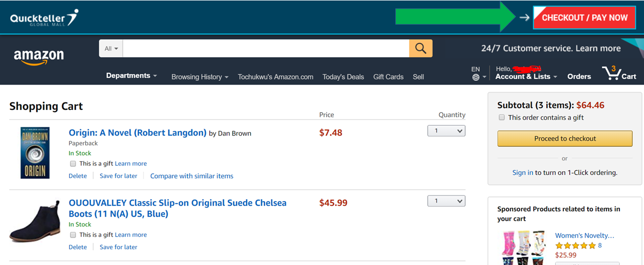644x265 pixels.
Task: Delete the Origin novel from cart
Action: click(78, 176)
